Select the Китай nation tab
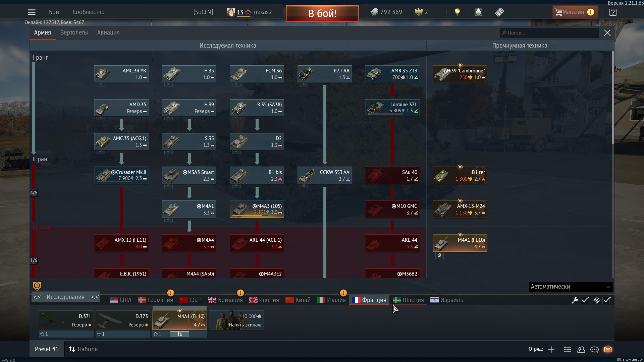 (298, 300)
